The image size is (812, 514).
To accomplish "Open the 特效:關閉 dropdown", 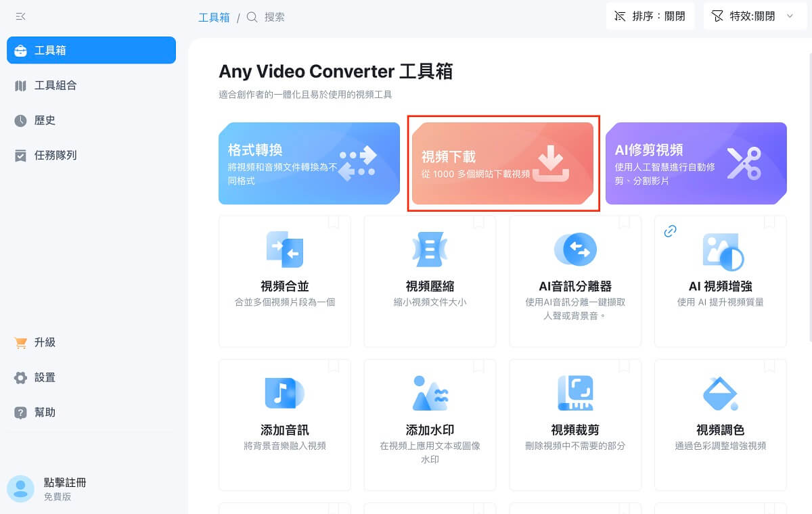I will pos(754,16).
